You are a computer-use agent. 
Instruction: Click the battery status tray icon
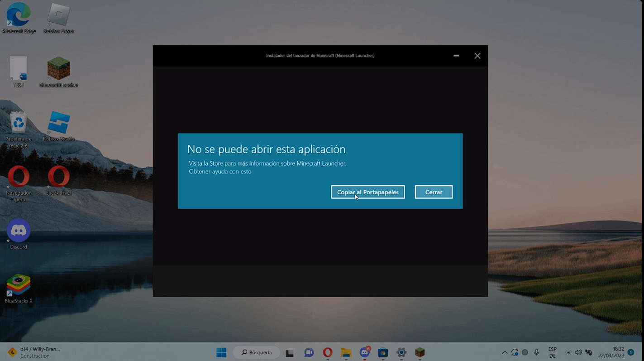pos(589,352)
